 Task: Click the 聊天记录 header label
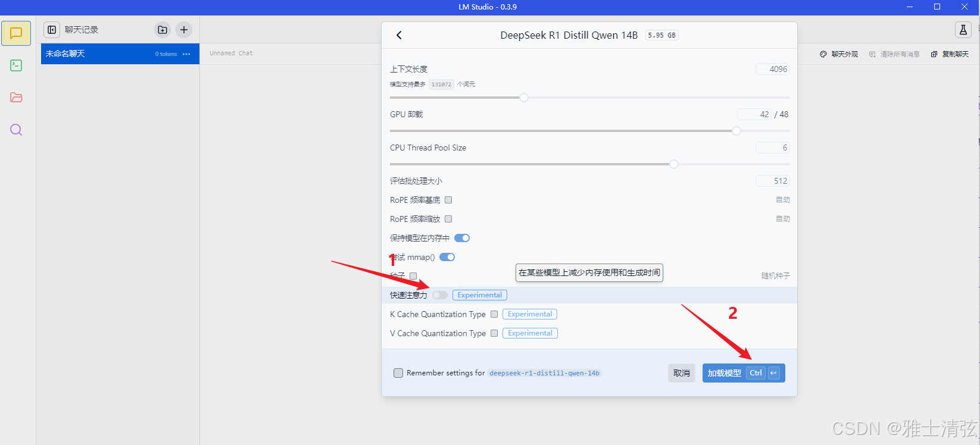coord(82,30)
